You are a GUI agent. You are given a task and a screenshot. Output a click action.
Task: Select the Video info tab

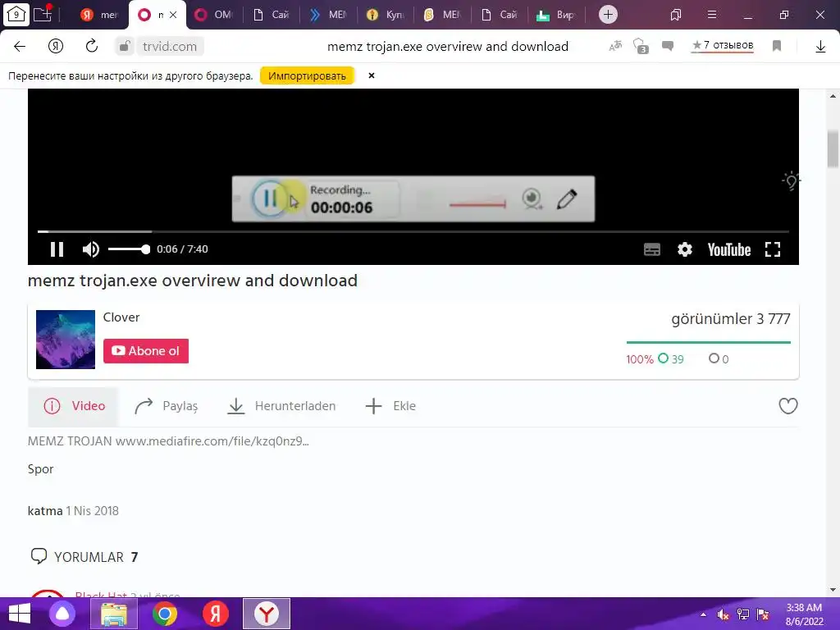[73, 406]
